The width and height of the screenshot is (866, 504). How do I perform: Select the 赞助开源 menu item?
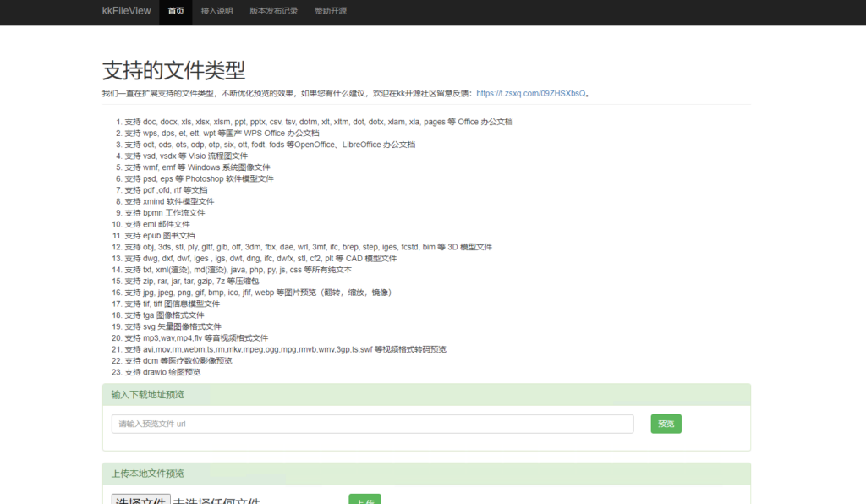point(330,12)
